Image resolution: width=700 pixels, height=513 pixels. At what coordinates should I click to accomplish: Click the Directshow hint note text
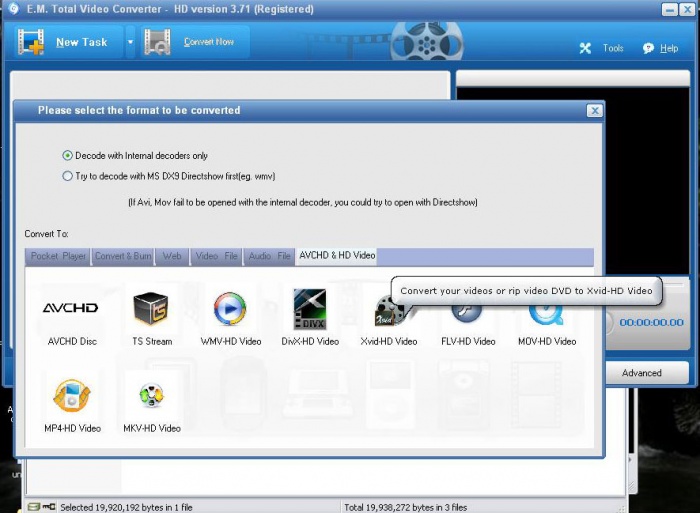pyautogui.click(x=303, y=202)
